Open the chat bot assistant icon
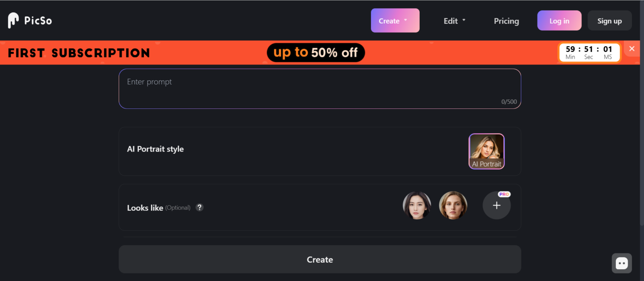The height and width of the screenshot is (281, 644). tap(621, 263)
